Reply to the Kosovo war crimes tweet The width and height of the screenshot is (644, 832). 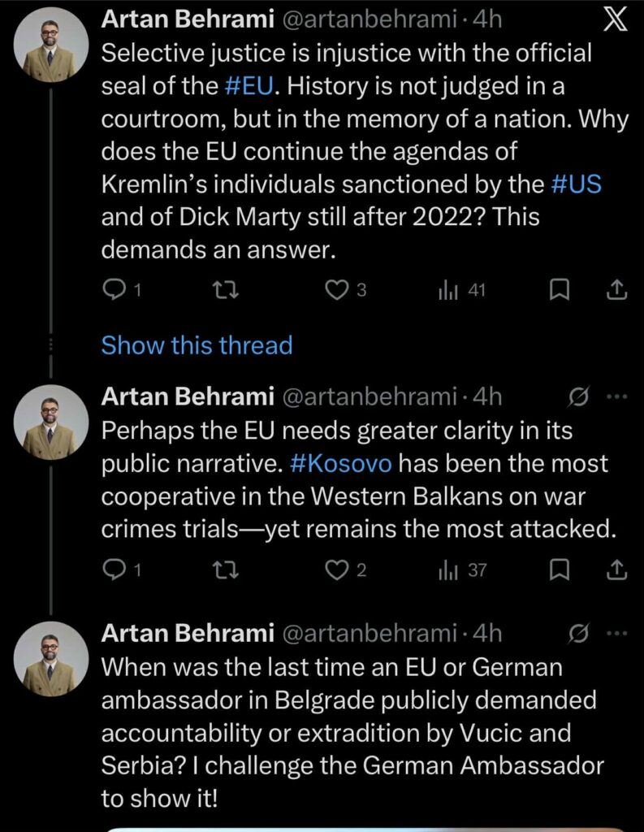point(114,570)
